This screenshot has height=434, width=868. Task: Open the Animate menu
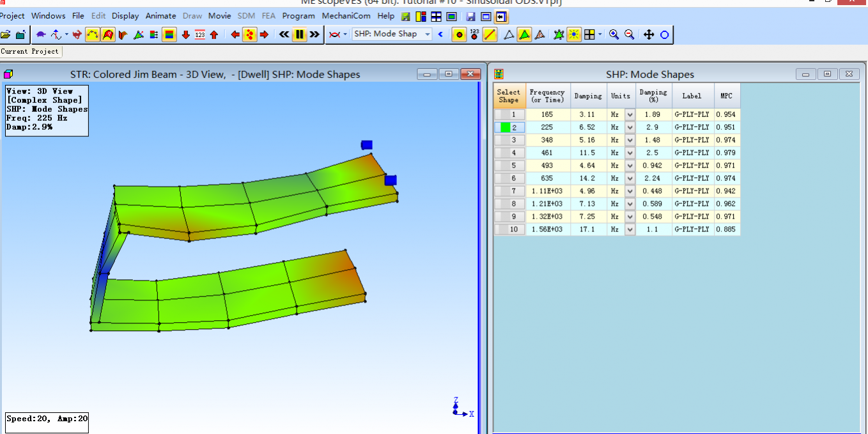pyautogui.click(x=160, y=15)
